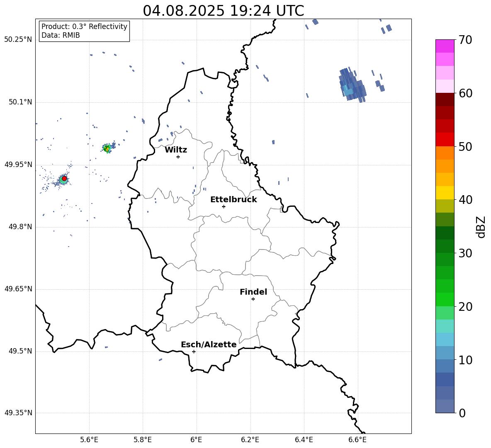Viewport: 491px width, 448px height.
Task: Click the green-yellow storm cell west of Wiltz
Action: 107,148
